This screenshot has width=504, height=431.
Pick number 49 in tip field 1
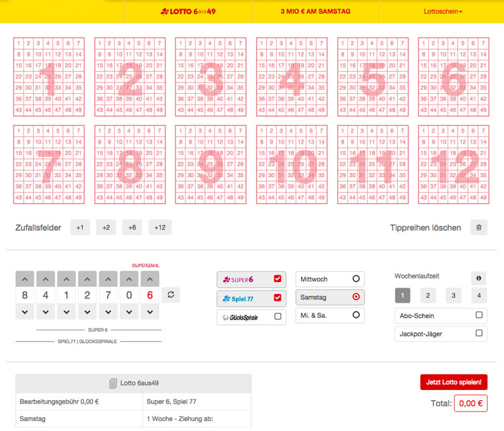tap(79, 110)
